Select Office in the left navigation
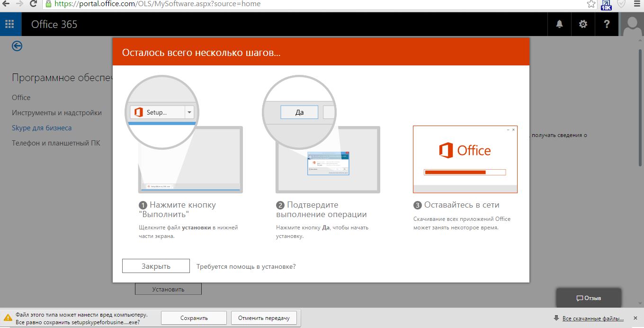This screenshot has width=644, height=328. coord(21,98)
